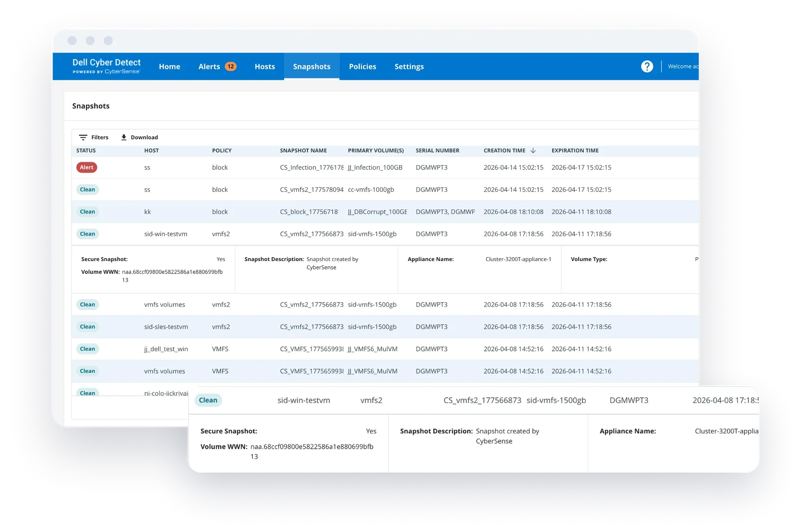Select the sid-sles-testvm host cell
The width and height of the screenshot is (801, 532).
point(166,327)
